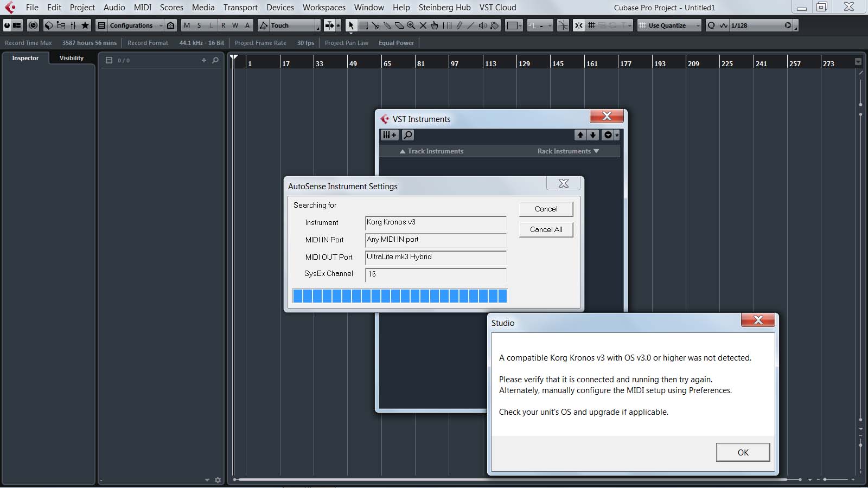Click the MIDI OUT Port field
The image size is (868, 488).
click(x=436, y=257)
